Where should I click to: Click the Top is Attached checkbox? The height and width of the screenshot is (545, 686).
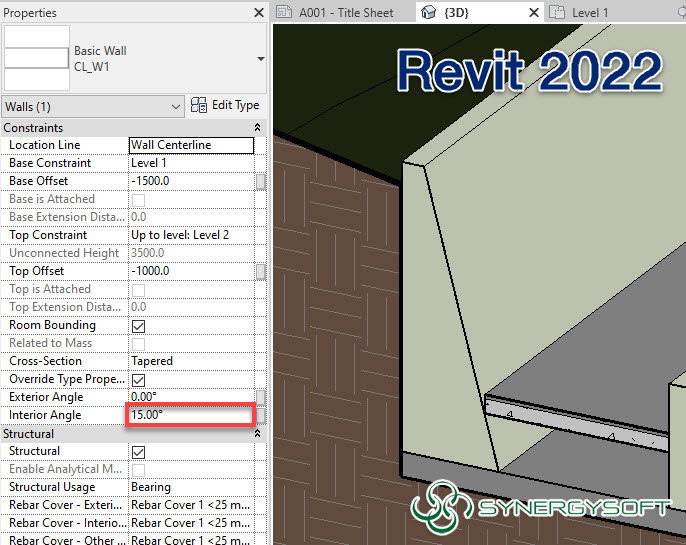tap(138, 290)
